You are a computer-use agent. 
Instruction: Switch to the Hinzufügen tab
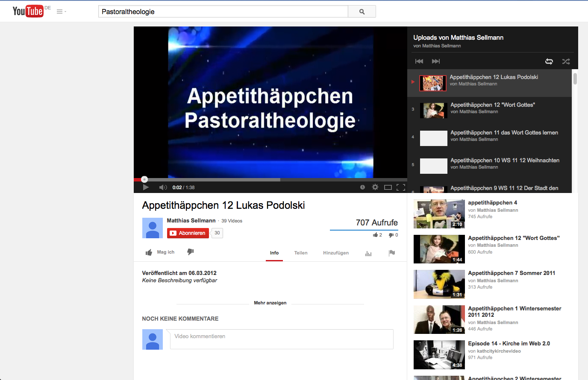(336, 253)
